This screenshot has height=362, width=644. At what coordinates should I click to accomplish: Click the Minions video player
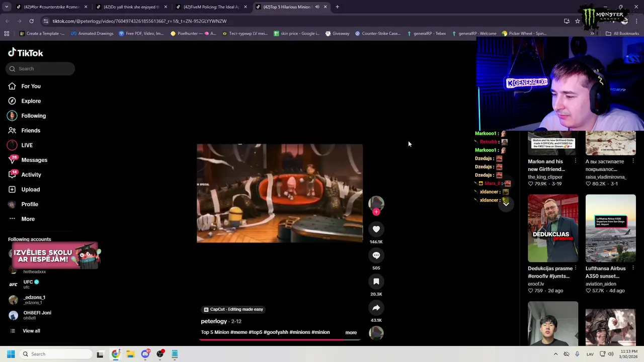[x=280, y=194]
